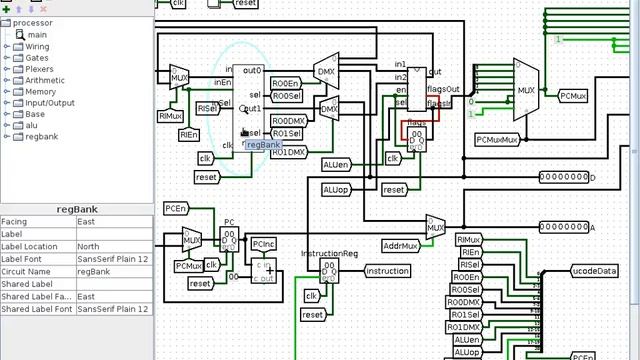Expand the Memory library
This screenshot has width=640, height=360.
click(x=7, y=91)
